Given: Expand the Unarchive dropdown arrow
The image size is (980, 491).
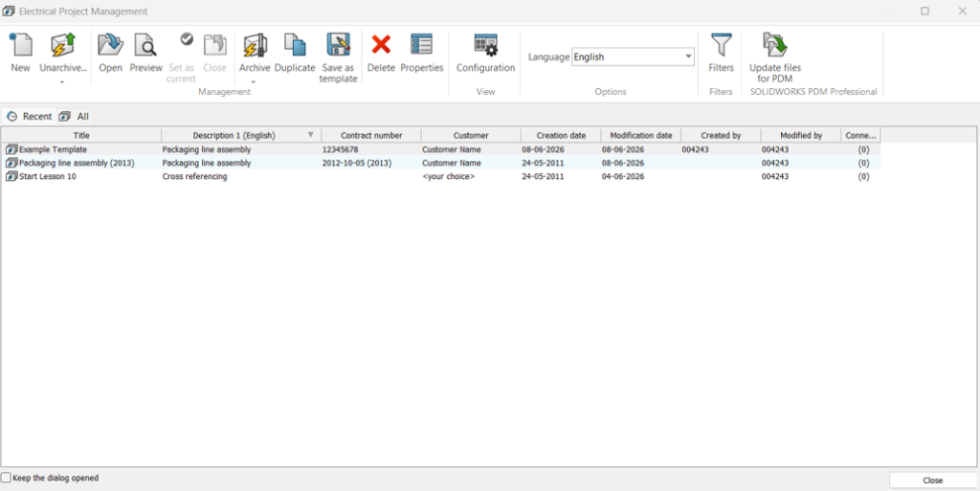Looking at the screenshot, I should pos(62,82).
